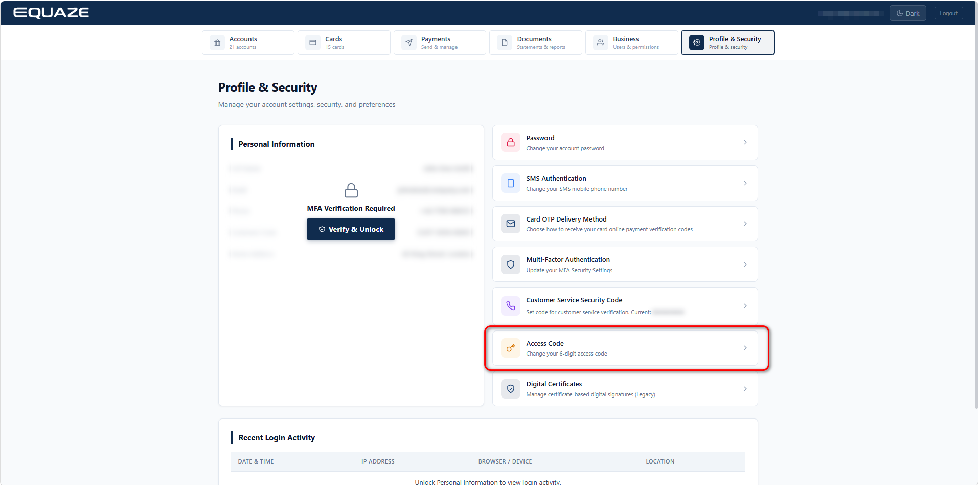The image size is (980, 485).
Task: Click 'Update your MFA Security Settings' text
Action: pyautogui.click(x=569, y=270)
